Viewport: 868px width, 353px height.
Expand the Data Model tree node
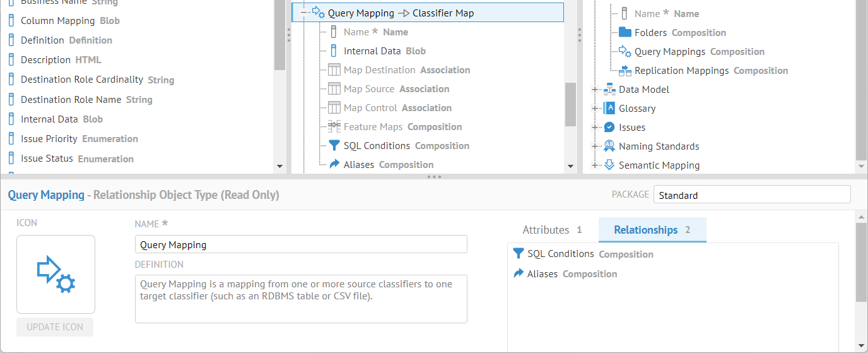click(x=594, y=90)
